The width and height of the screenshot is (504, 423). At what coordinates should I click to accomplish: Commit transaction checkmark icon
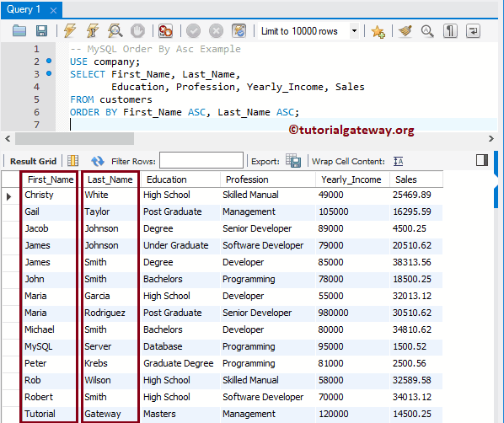[194, 31]
